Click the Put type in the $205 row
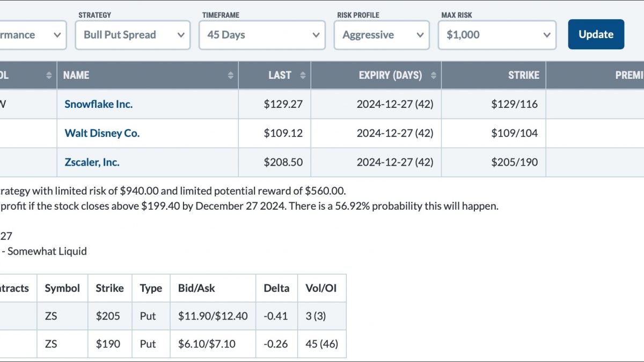The width and height of the screenshot is (644, 362). point(148,316)
